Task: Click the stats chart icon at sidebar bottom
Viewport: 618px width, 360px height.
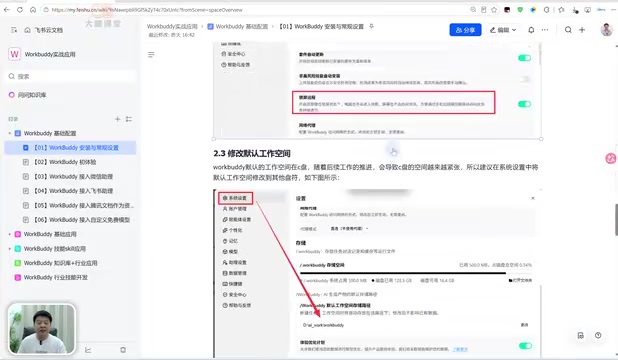Action: [88, 350]
